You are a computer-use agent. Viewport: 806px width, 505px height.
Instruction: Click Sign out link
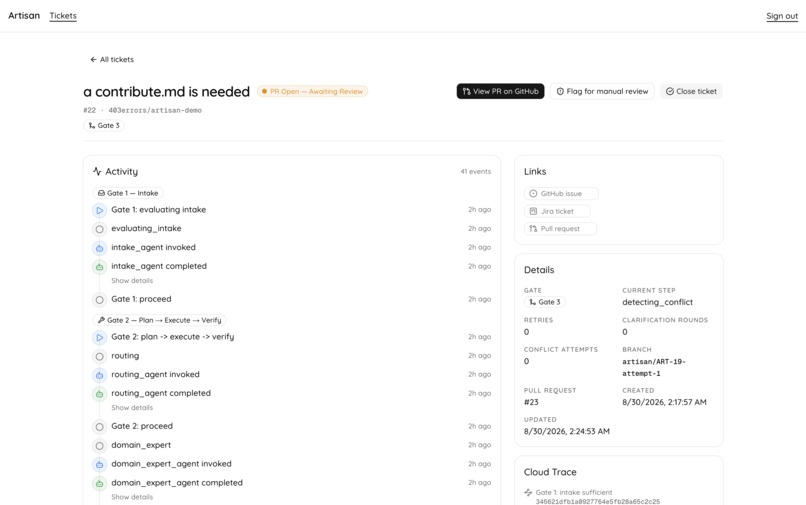[782, 16]
